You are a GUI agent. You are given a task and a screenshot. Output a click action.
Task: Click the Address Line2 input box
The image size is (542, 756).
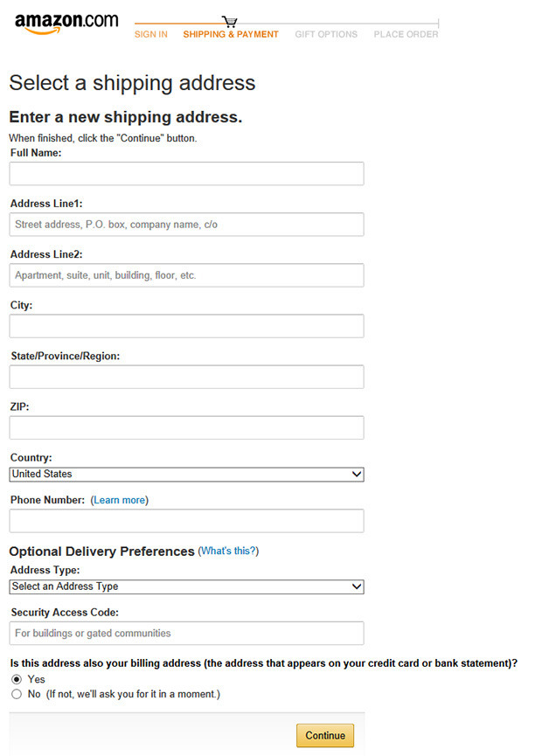coord(186,275)
